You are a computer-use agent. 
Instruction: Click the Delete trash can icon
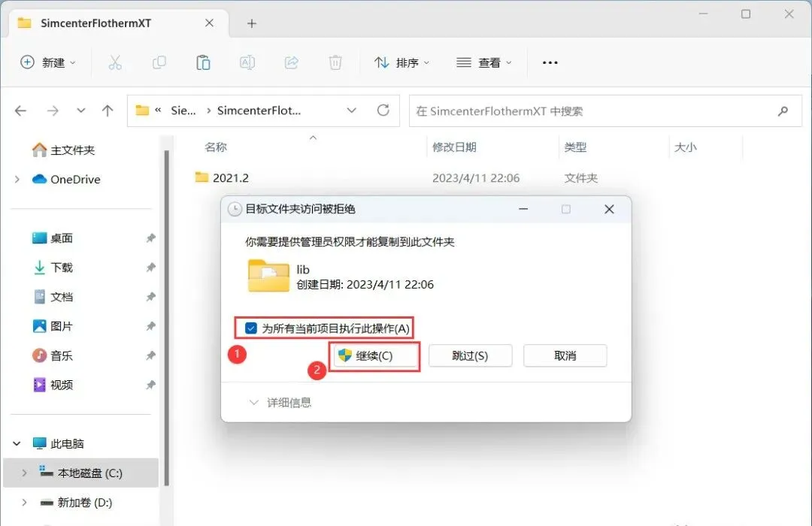pos(335,62)
